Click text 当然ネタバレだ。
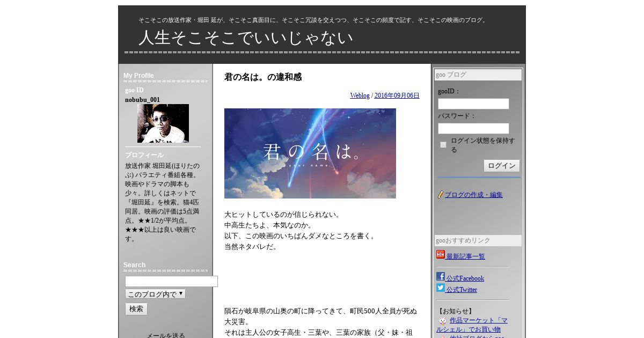Screen dimensions: 644x338 pyautogui.click(x=251, y=247)
